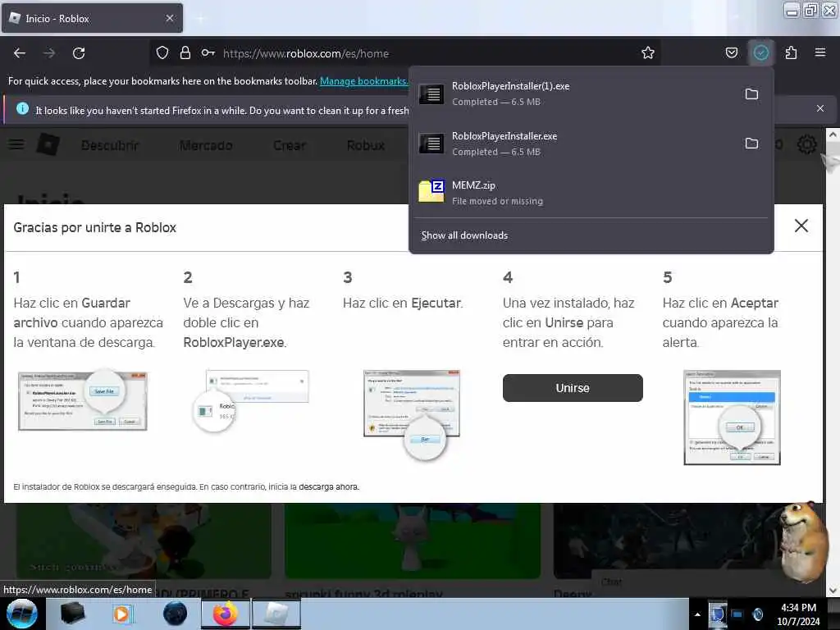Toggle the downloads toolbar button
Viewport: 840px width, 630px height.
[760, 53]
